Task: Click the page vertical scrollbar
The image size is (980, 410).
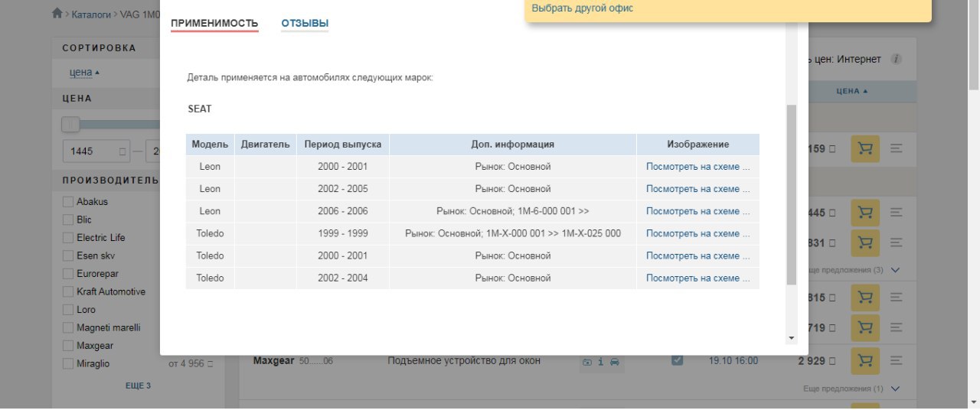Action: click(x=973, y=46)
